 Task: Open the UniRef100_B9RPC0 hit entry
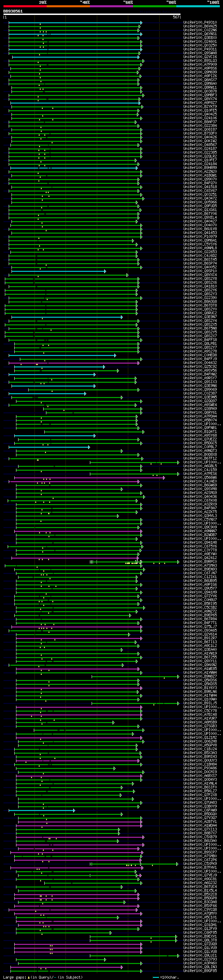point(200,561)
